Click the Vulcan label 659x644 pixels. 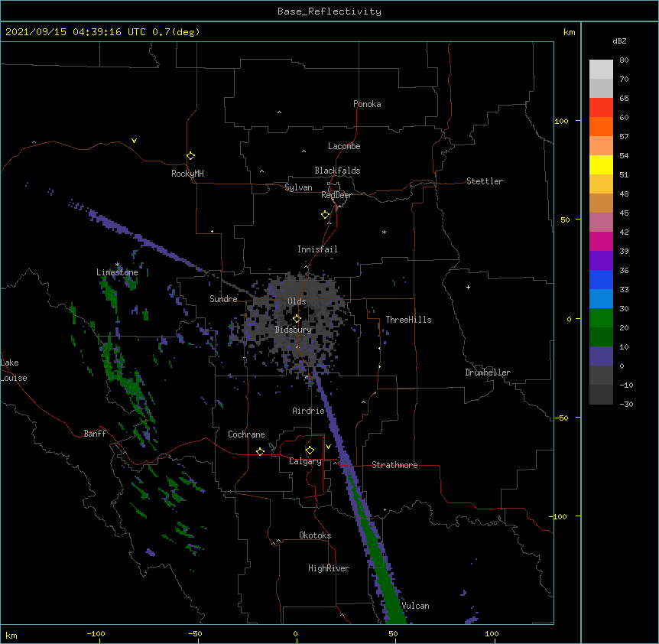(415, 606)
